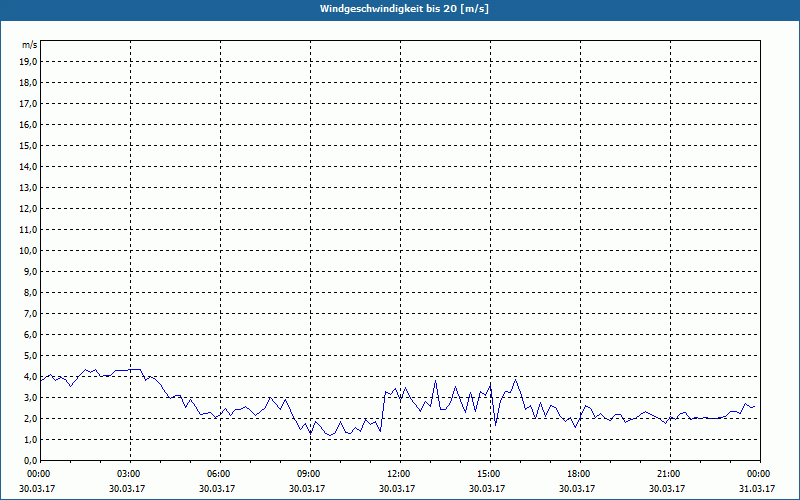This screenshot has width=800, height=500.
Task: Click the title "Windgeschwindigkeit bis 20 [m/s]"
Action: pyautogui.click(x=404, y=9)
